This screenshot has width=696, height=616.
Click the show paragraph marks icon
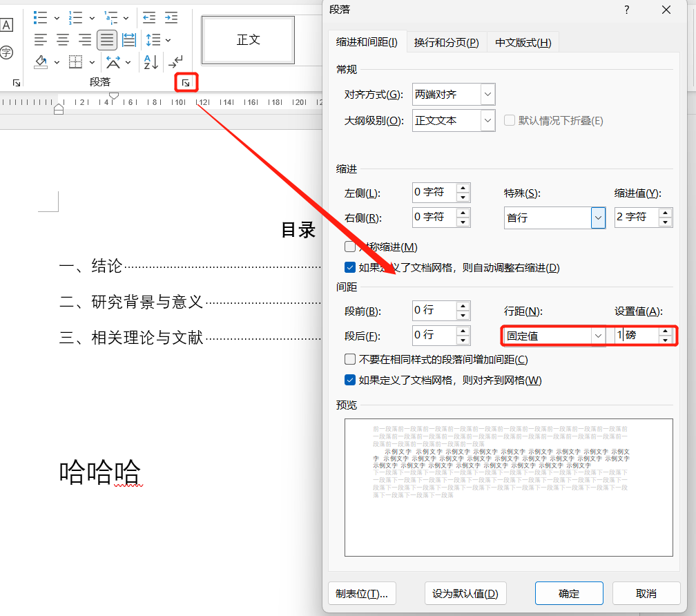(x=176, y=62)
